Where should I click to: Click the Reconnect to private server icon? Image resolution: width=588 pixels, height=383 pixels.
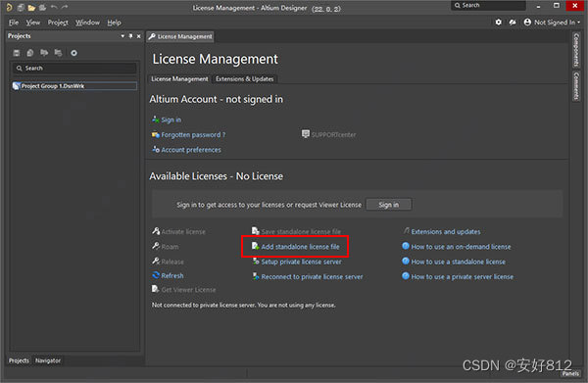coord(256,276)
